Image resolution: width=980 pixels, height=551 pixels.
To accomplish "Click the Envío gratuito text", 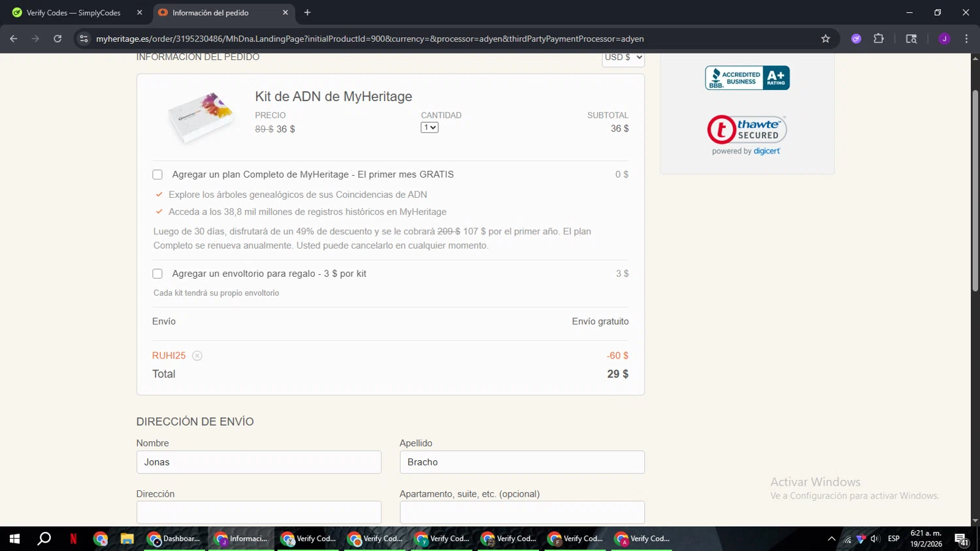I will pos(600,321).
